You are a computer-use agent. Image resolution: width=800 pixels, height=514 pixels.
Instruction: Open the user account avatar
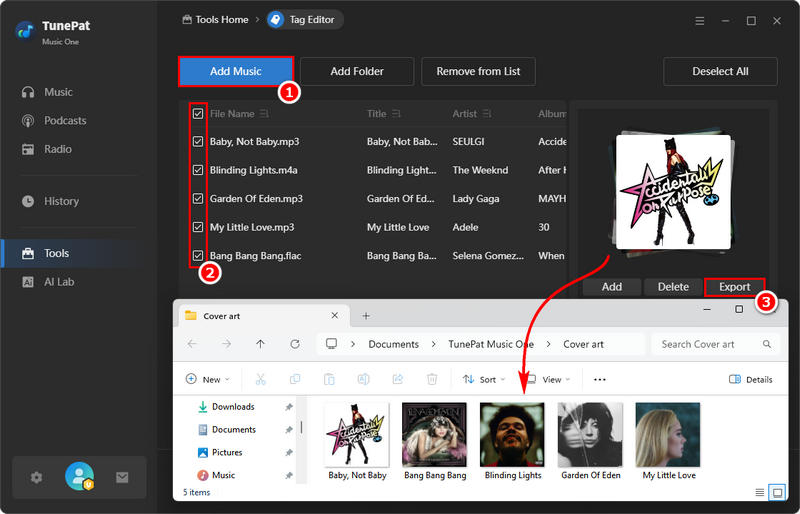[x=80, y=476]
